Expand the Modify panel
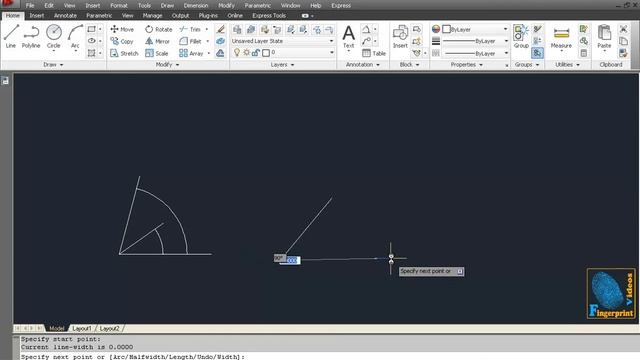This screenshot has height=360, width=640. coord(167,64)
